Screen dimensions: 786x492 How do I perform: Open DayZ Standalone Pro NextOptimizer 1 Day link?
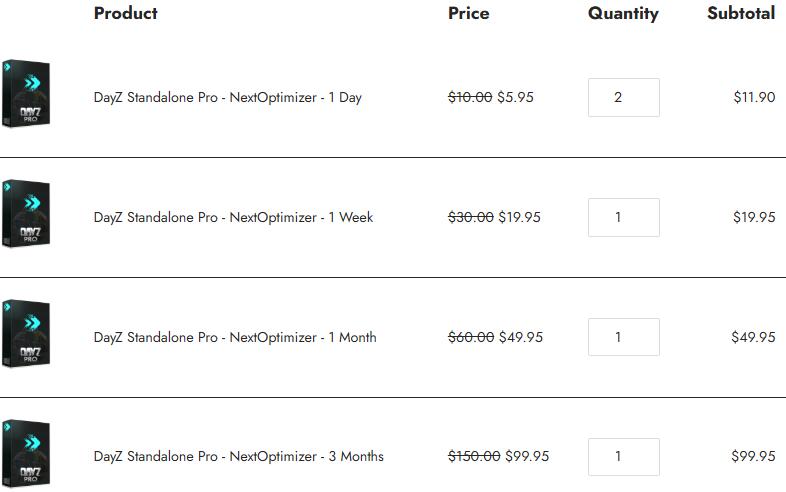pos(228,97)
